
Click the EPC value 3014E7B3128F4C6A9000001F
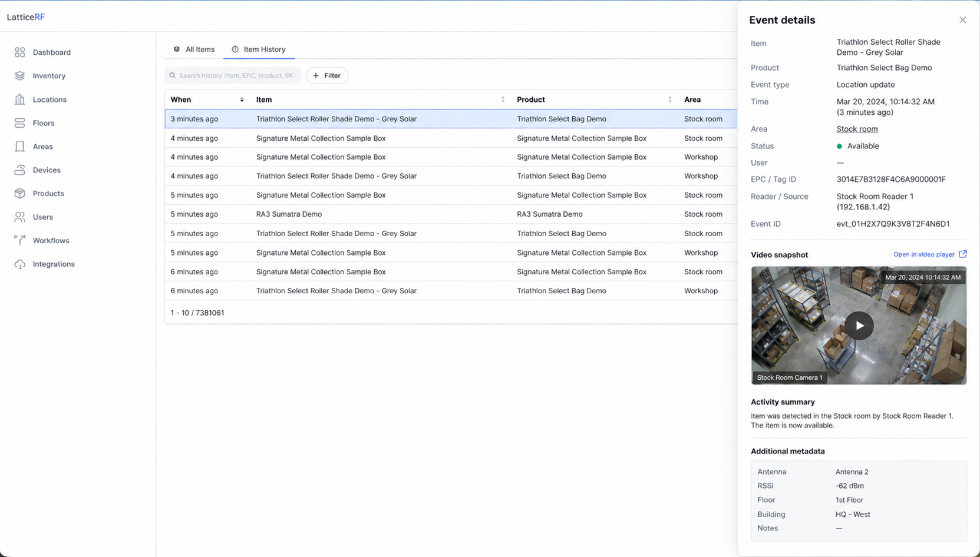click(890, 180)
